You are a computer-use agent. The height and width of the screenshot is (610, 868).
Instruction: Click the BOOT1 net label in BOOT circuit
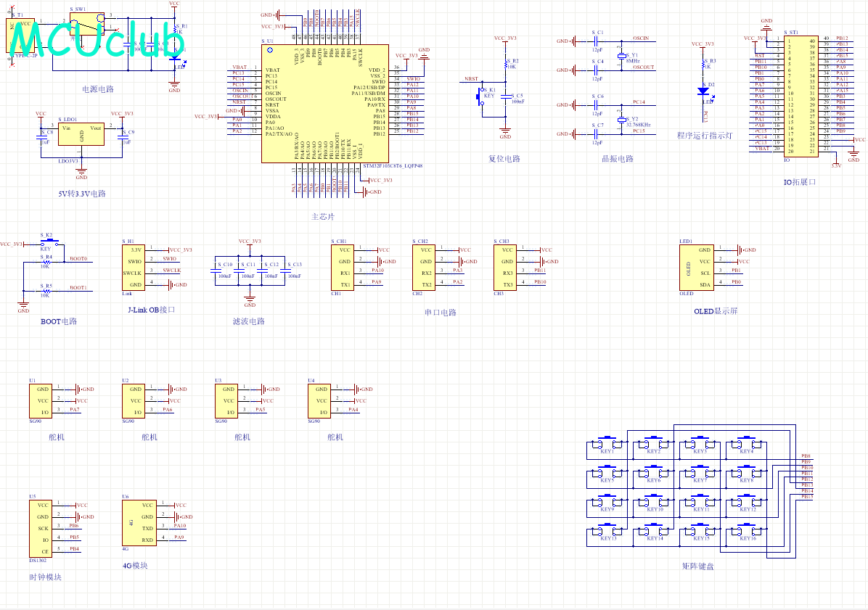point(78,287)
